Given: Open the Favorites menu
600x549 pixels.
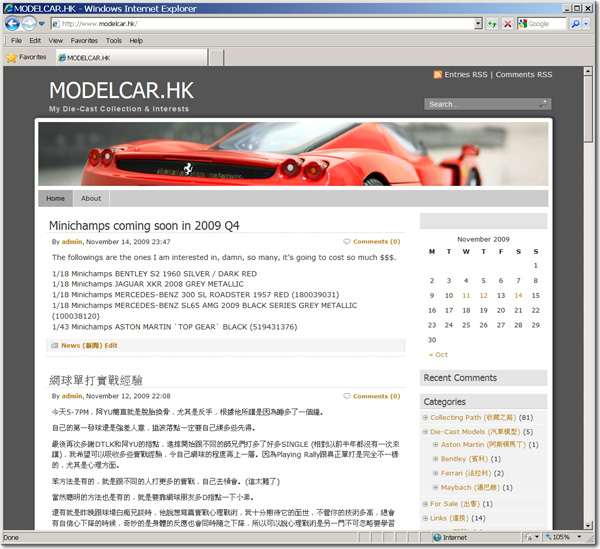Looking at the screenshot, I should [84, 41].
